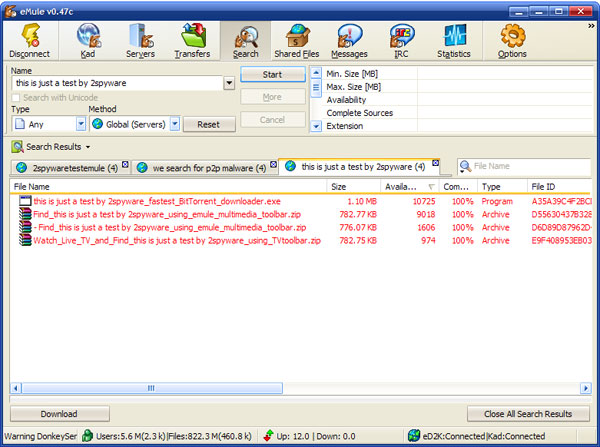This screenshot has width=600, height=447.
Task: Expand the Search Results dropdown arrow
Action: pyautogui.click(x=88, y=147)
